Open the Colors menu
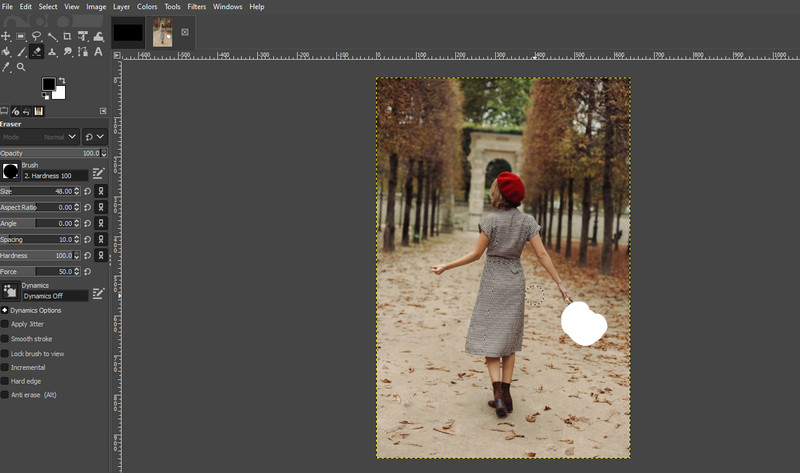Image resolution: width=800 pixels, height=473 pixels. tap(147, 7)
